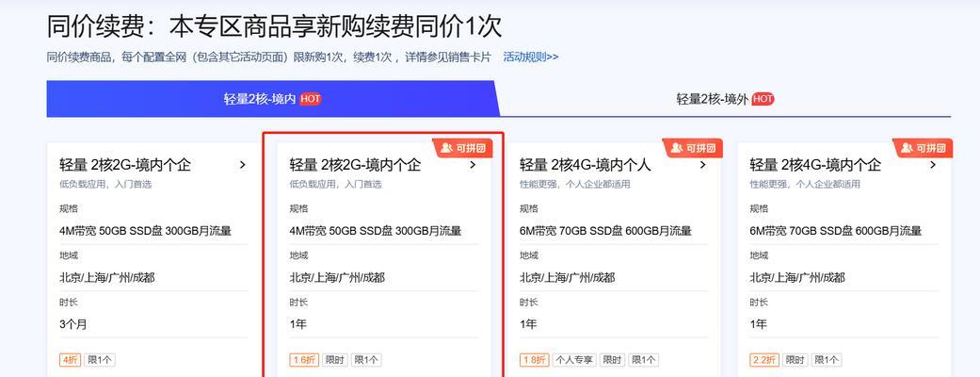Image resolution: width=980 pixels, height=377 pixels.
Task: Click 限1个 tag on 2核4G-境内个人 card
Action: (x=644, y=360)
